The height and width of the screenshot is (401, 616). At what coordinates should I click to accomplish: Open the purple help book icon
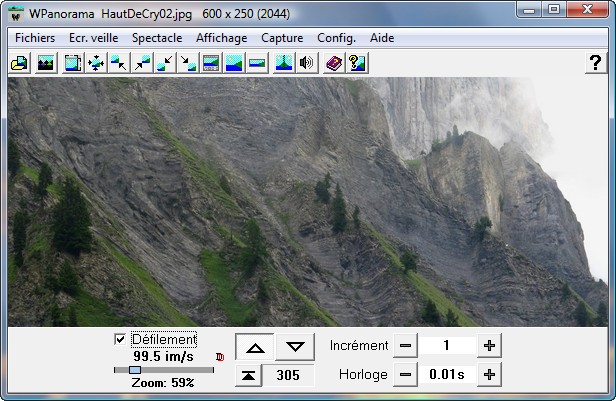[334, 63]
